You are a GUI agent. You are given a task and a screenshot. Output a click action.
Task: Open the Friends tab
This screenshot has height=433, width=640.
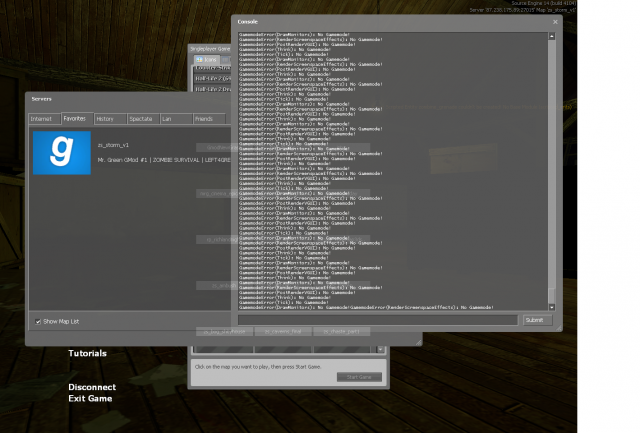click(203, 118)
